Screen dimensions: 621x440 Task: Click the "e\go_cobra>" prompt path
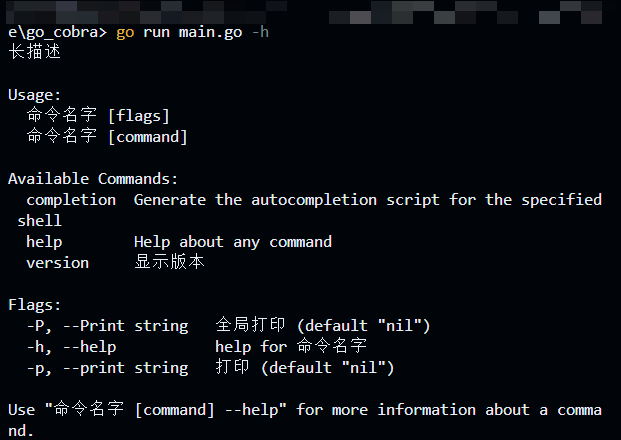[x=57, y=32]
